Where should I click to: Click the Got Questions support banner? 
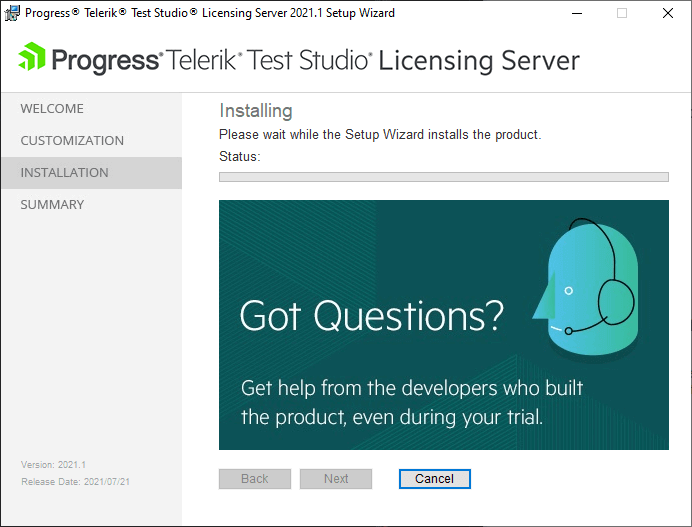coord(444,325)
